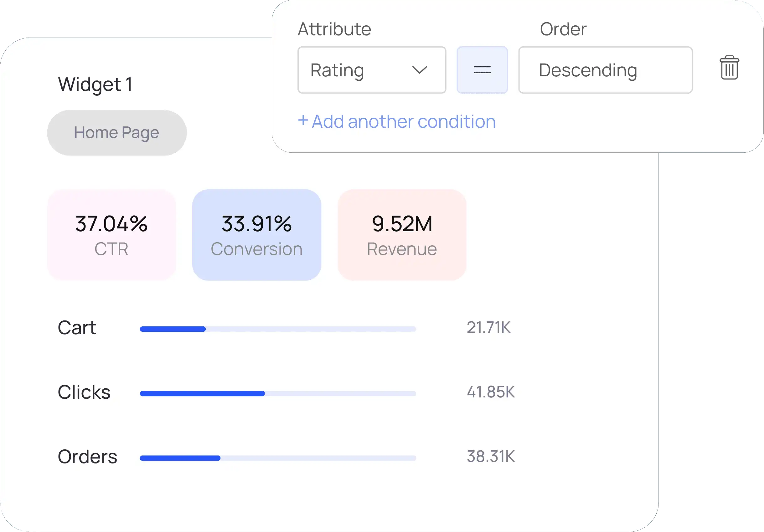Screen dimensions: 764x532
Task: Click the Cart progress bar
Action: point(277,329)
